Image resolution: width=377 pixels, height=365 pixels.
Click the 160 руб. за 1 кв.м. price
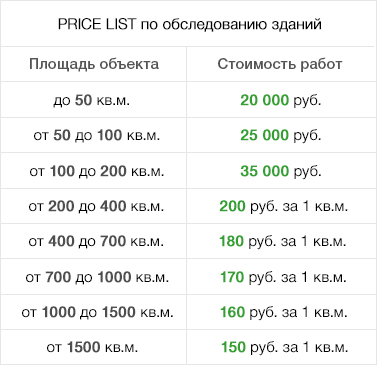pos(283,312)
